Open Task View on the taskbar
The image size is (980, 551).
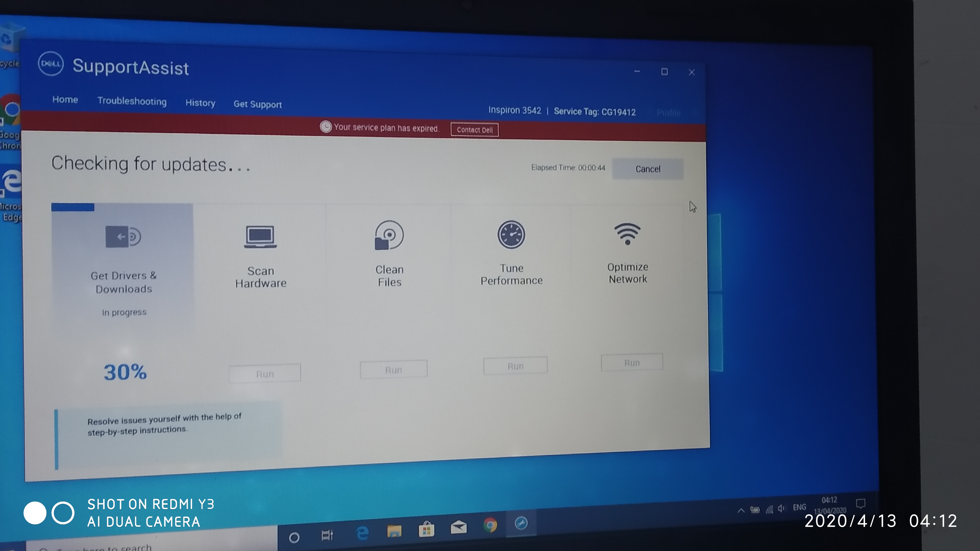click(x=327, y=535)
